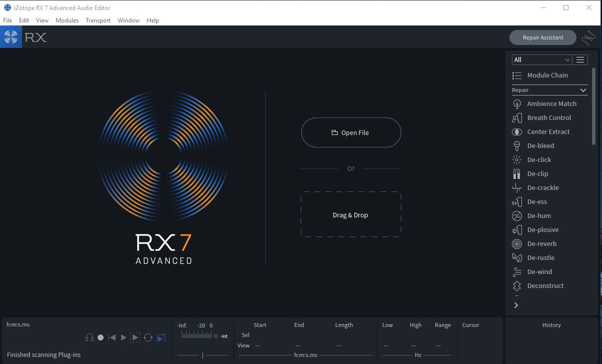Click the View length field
Viewport: 602px width, 364px height.
click(339, 345)
